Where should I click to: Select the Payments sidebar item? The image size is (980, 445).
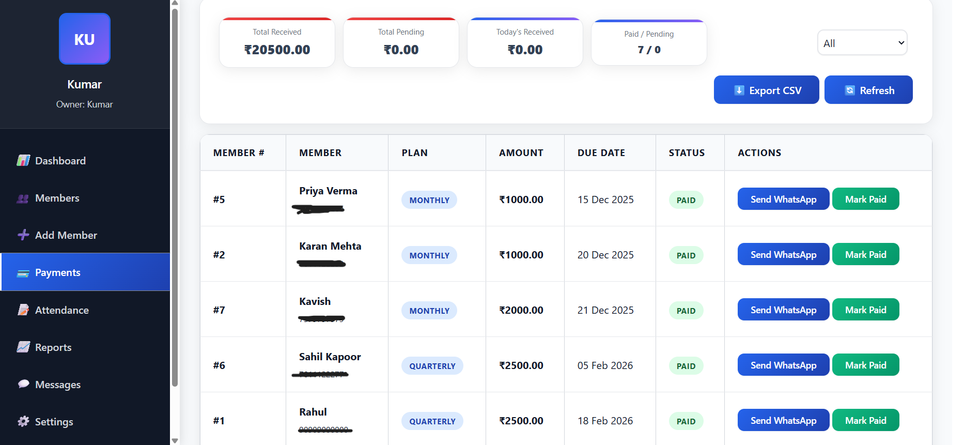click(x=85, y=272)
